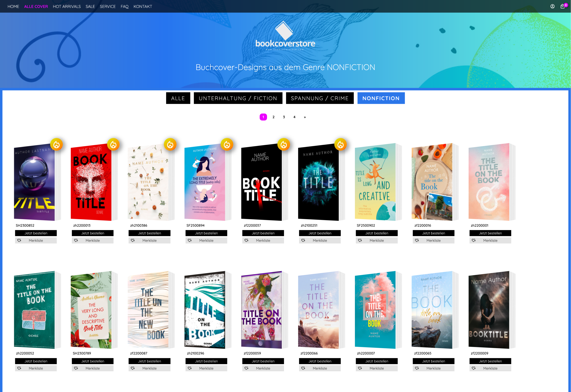The image size is (571, 392).
Task: Select the SPANNUNG / CRIME filter tab
Action: tap(319, 98)
